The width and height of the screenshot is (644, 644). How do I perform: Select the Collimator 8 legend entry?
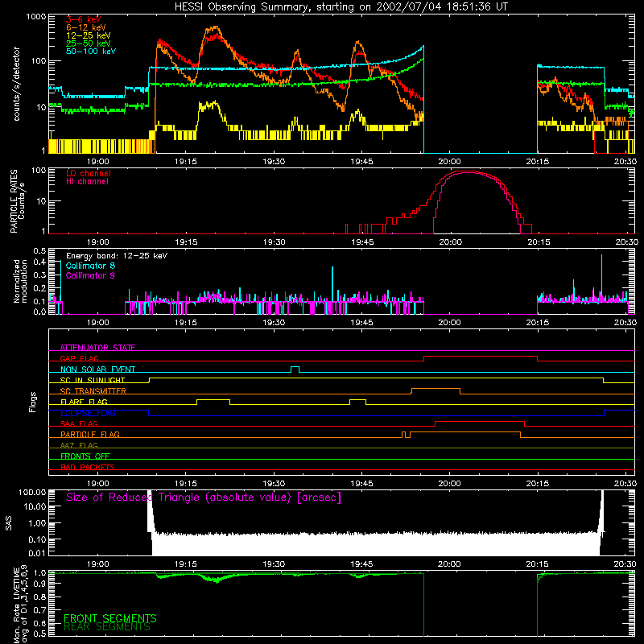pos(90,266)
